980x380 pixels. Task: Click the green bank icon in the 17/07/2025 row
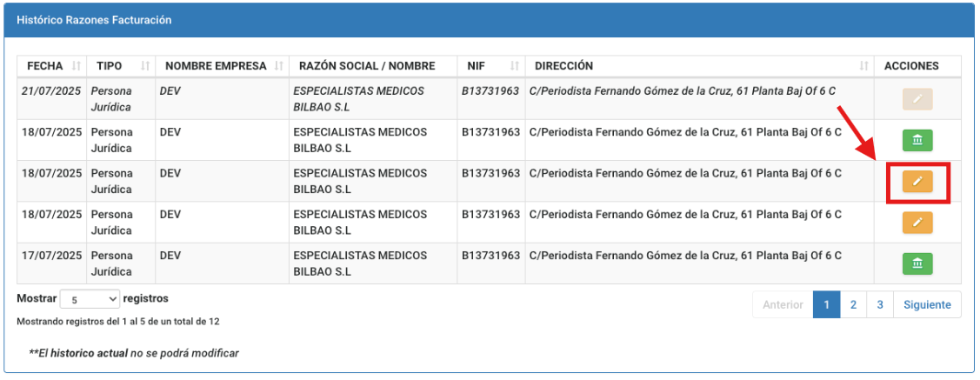click(917, 263)
